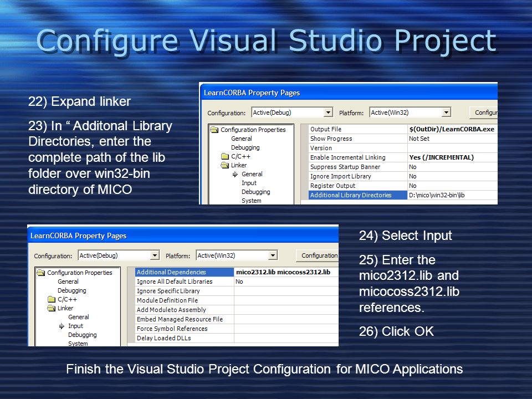Select Linker node in upper tree
Image resolution: width=532 pixels, height=399 pixels.
click(x=239, y=165)
